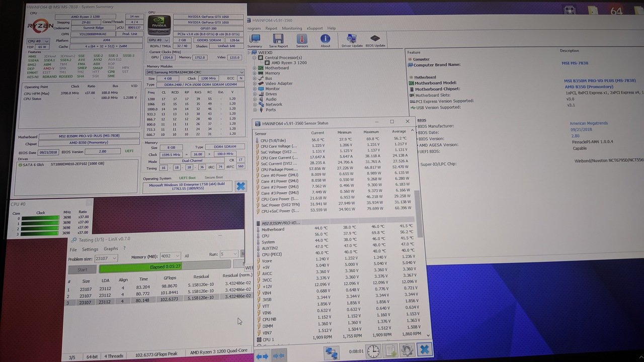Screen dimensions: 644x362
Task: Open the Run count dropdown in LinX
Action: click(228, 254)
